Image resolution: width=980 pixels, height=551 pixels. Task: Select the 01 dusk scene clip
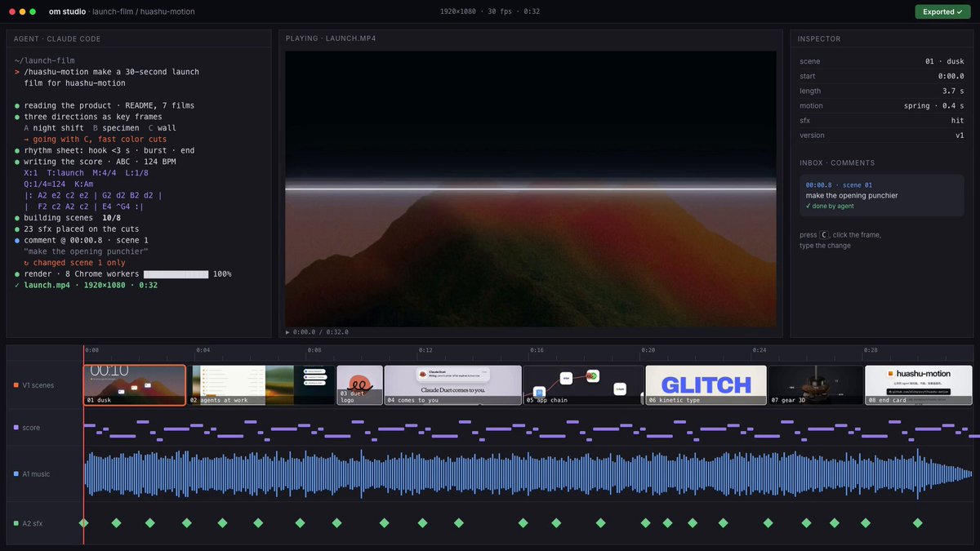[x=135, y=384]
